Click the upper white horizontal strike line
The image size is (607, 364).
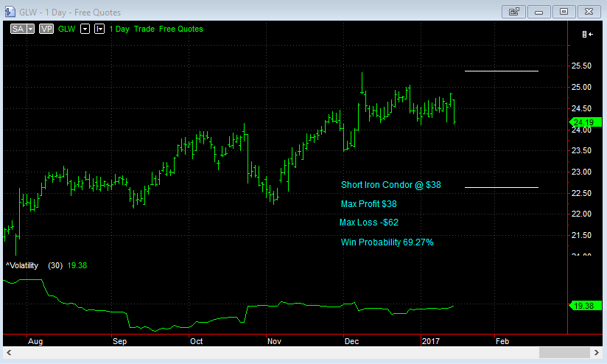point(502,71)
